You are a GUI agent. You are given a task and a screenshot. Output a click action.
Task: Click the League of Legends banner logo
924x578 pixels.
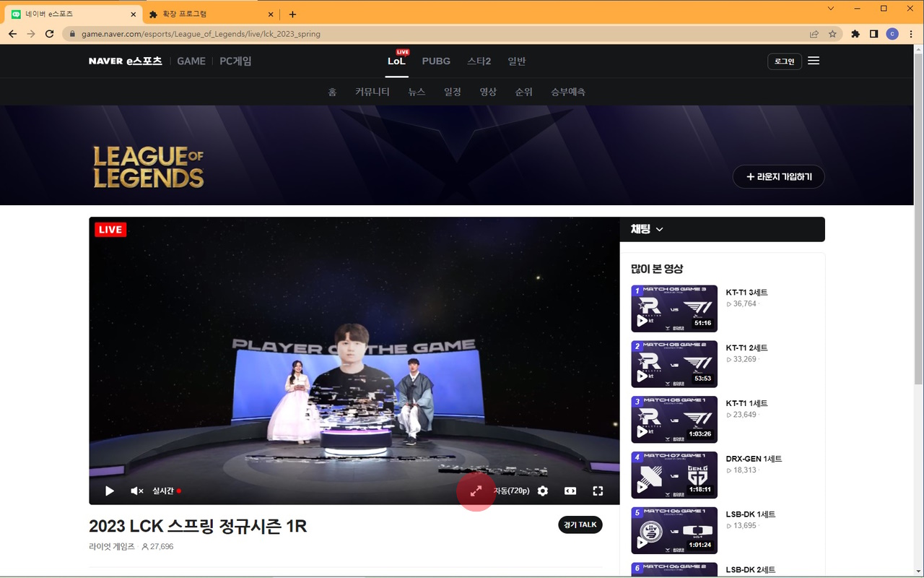(149, 167)
